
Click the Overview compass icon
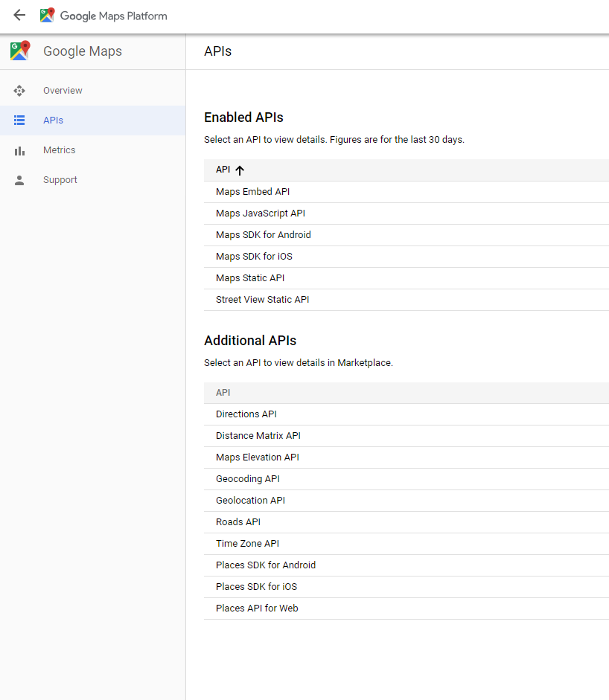pos(19,91)
